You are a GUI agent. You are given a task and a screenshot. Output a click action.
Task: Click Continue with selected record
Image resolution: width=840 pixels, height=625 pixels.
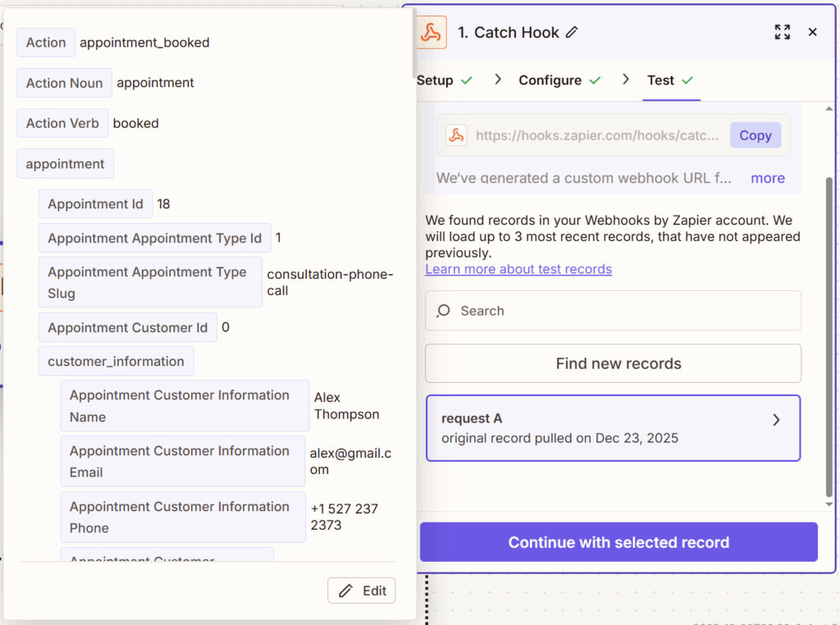pyautogui.click(x=619, y=542)
